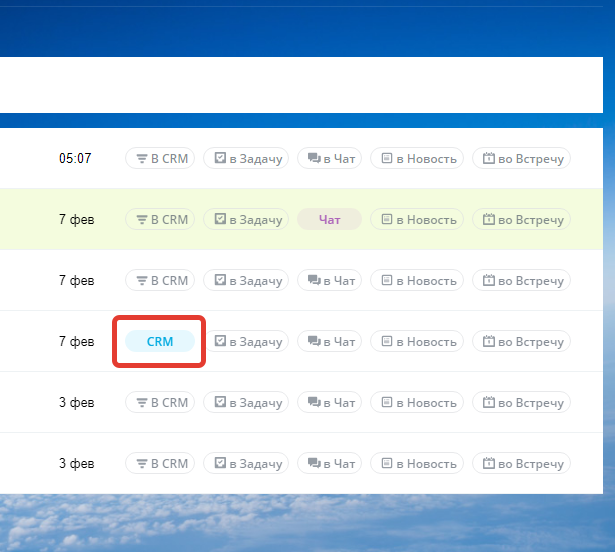Select '7 фев' date in the green row
This screenshot has height=552, width=615.
click(x=77, y=219)
